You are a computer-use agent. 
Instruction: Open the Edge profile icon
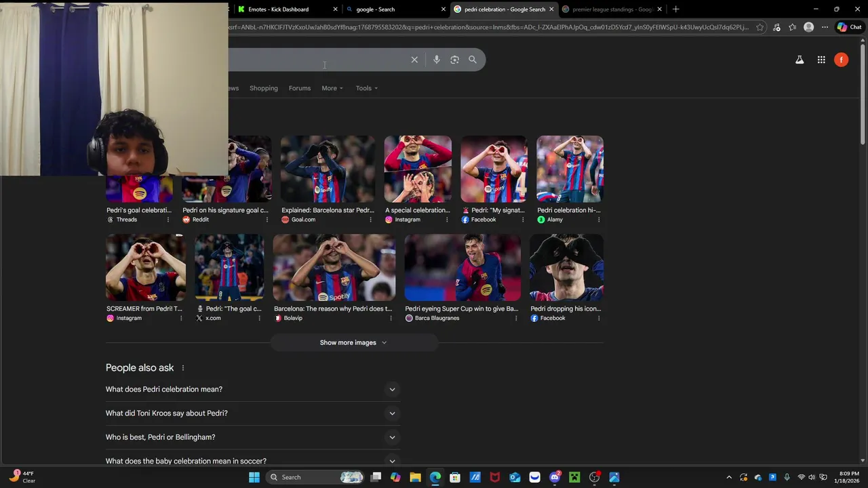[808, 27]
